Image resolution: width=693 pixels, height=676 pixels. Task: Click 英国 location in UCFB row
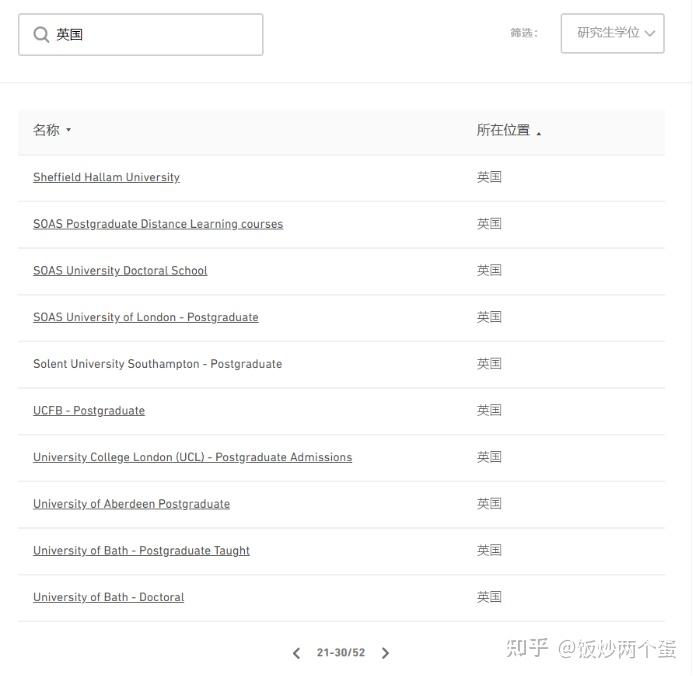pyautogui.click(x=489, y=410)
